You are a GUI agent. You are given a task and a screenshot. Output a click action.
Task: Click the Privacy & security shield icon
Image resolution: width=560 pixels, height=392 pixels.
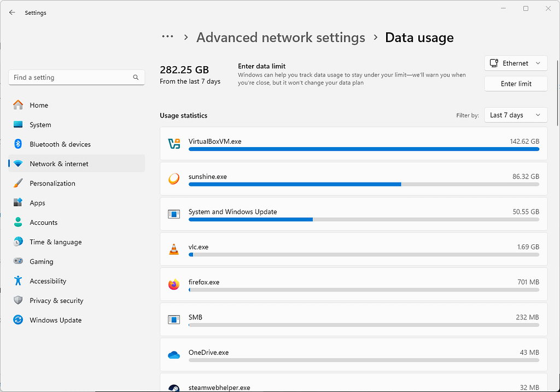point(18,300)
